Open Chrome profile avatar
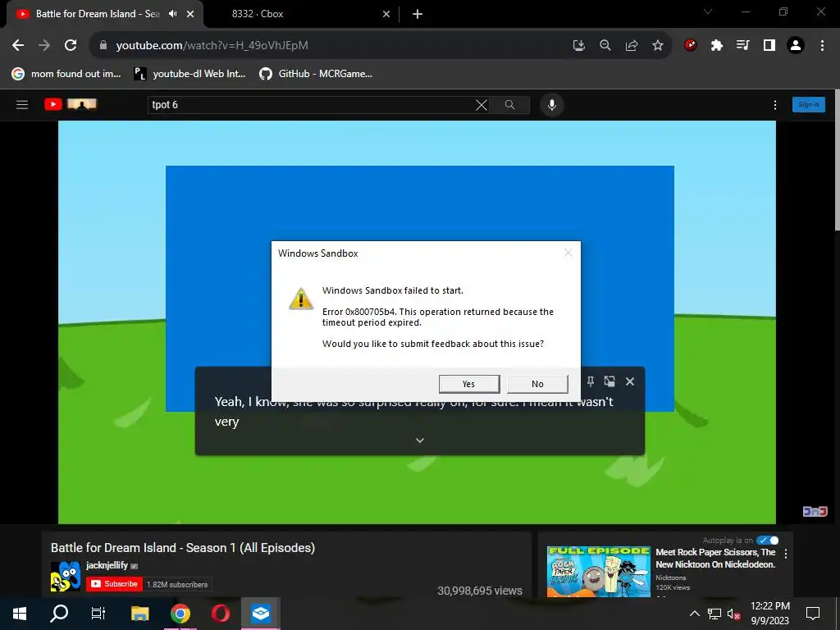This screenshot has width=840, height=630. (796, 46)
